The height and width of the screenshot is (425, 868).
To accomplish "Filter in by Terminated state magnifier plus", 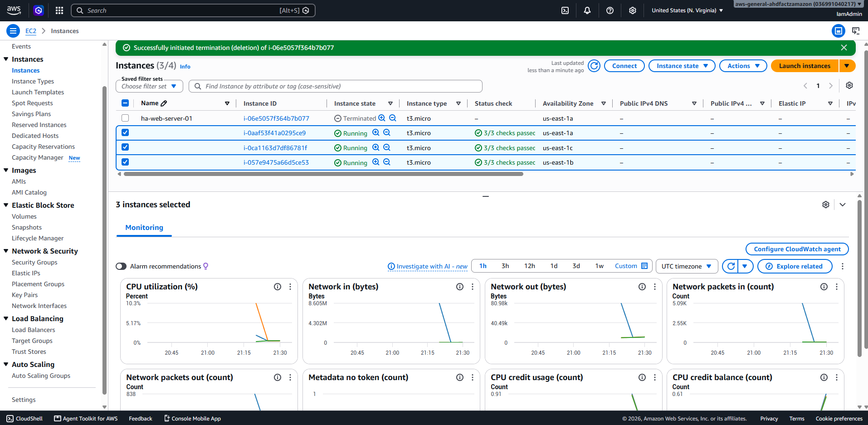I will [382, 118].
